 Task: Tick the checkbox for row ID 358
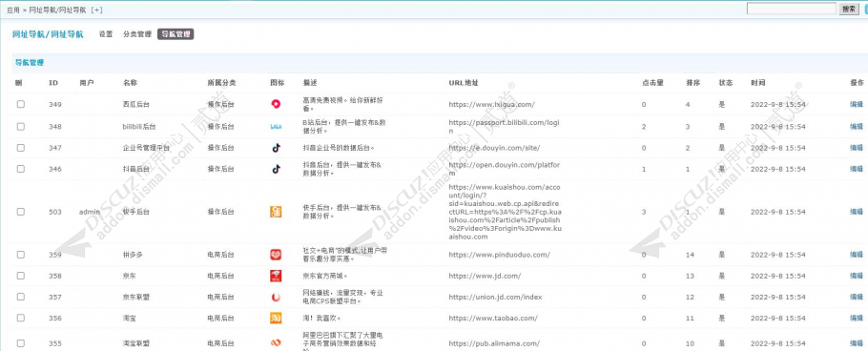[x=20, y=276]
